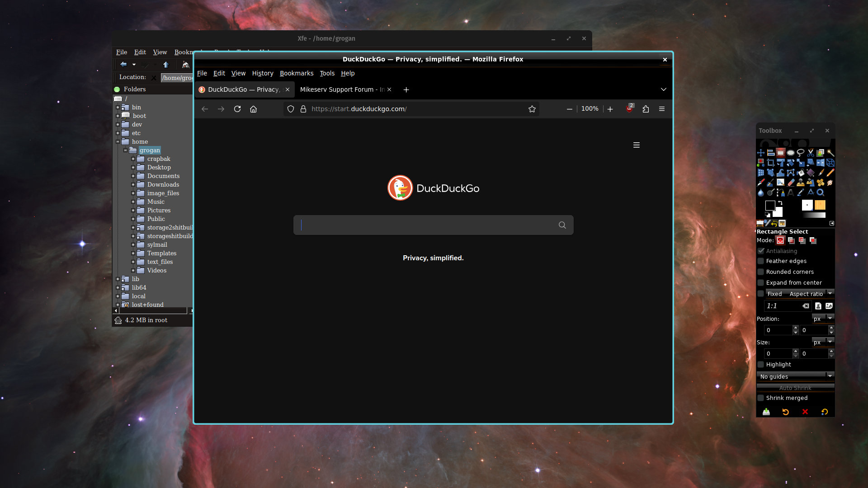Enable Expand from center checkbox
Image resolution: width=868 pixels, height=488 pixels.
(761, 282)
